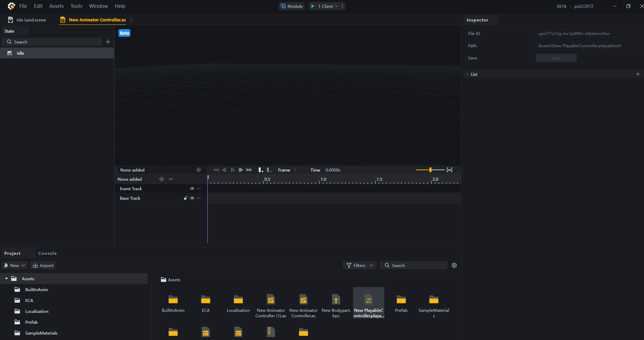
Task: Close the New Animator Controller.ac tab
Action: point(131,20)
